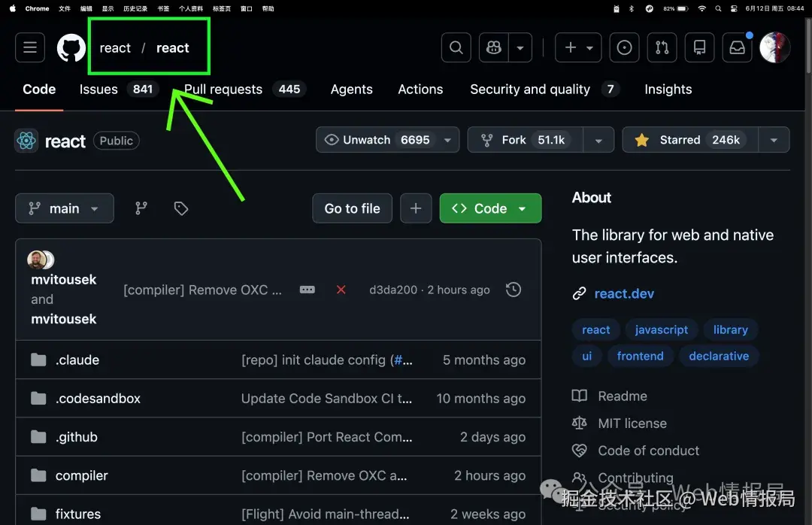Click the Fork button

[525, 140]
